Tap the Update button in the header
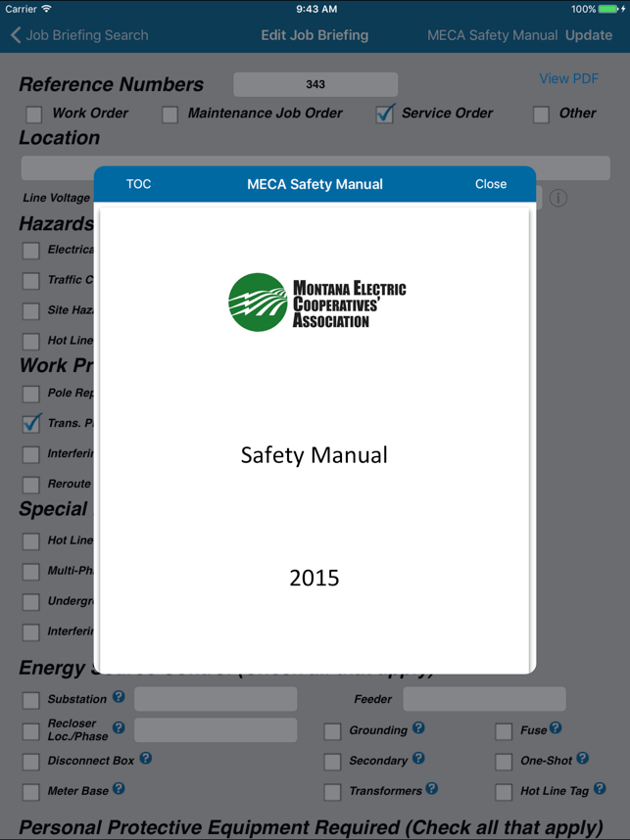This screenshot has height=840, width=630. click(x=589, y=35)
